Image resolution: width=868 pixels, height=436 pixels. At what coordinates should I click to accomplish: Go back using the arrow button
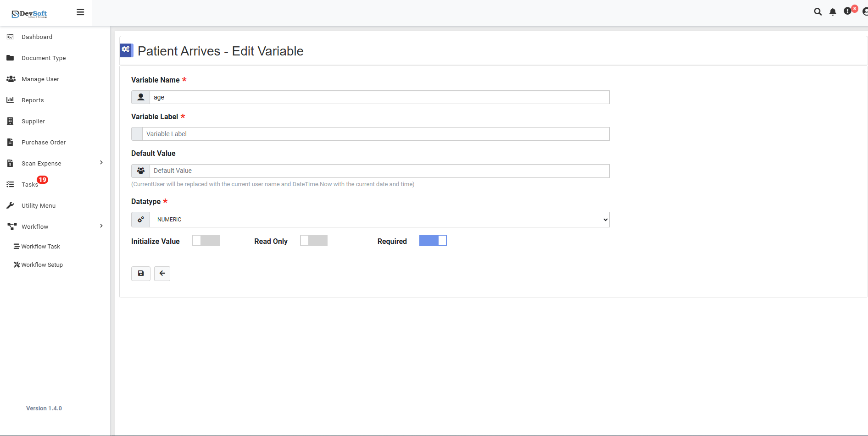click(162, 273)
